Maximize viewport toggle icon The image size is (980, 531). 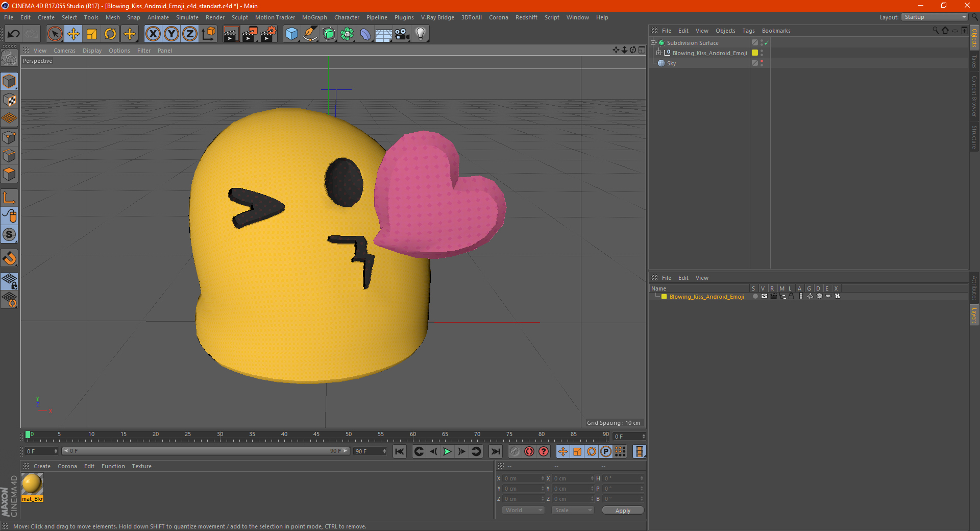(x=642, y=50)
